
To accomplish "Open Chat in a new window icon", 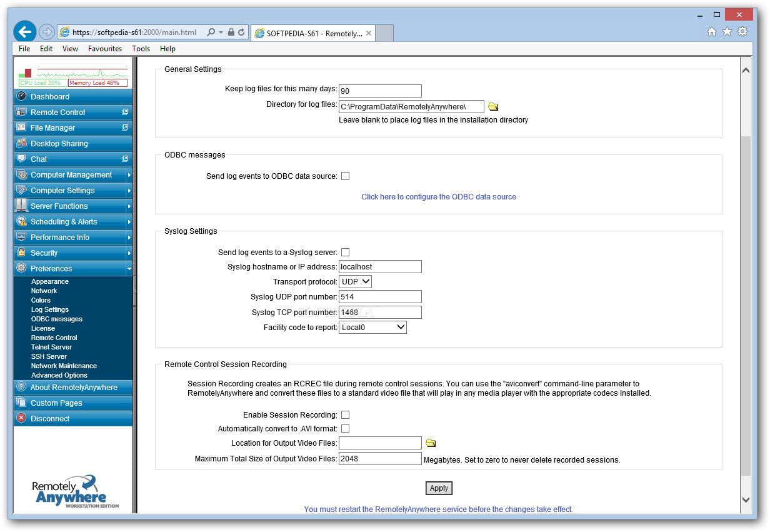I will tap(125, 159).
